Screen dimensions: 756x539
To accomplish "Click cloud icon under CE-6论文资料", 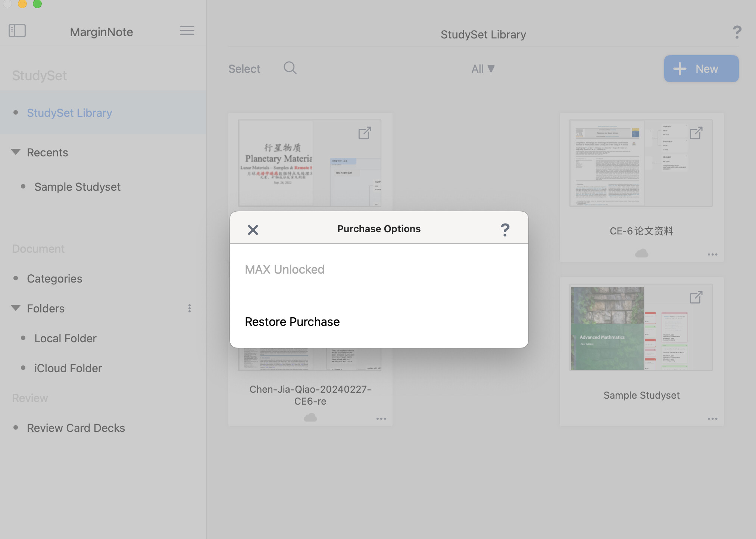I will tap(641, 253).
